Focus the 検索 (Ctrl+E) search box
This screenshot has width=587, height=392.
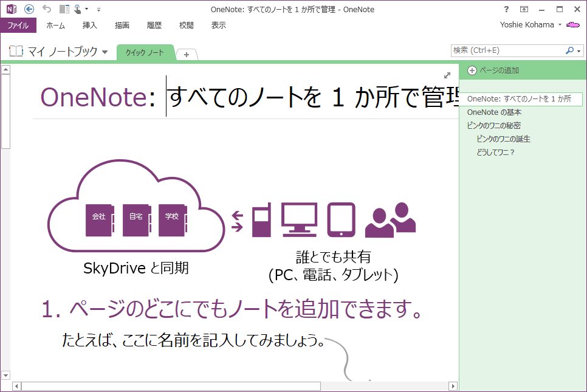pos(507,50)
